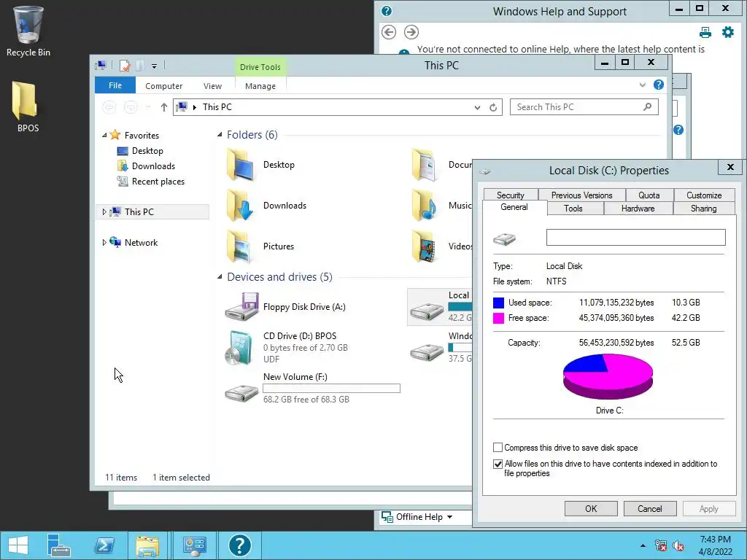The image size is (747, 560).
Task: Select the Videos folder icon
Action: (x=425, y=246)
